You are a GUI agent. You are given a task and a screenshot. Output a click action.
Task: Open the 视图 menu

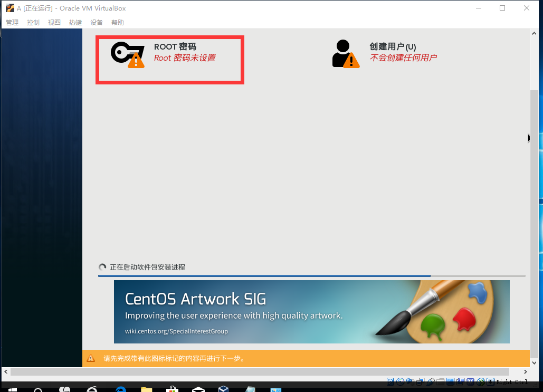(x=54, y=23)
